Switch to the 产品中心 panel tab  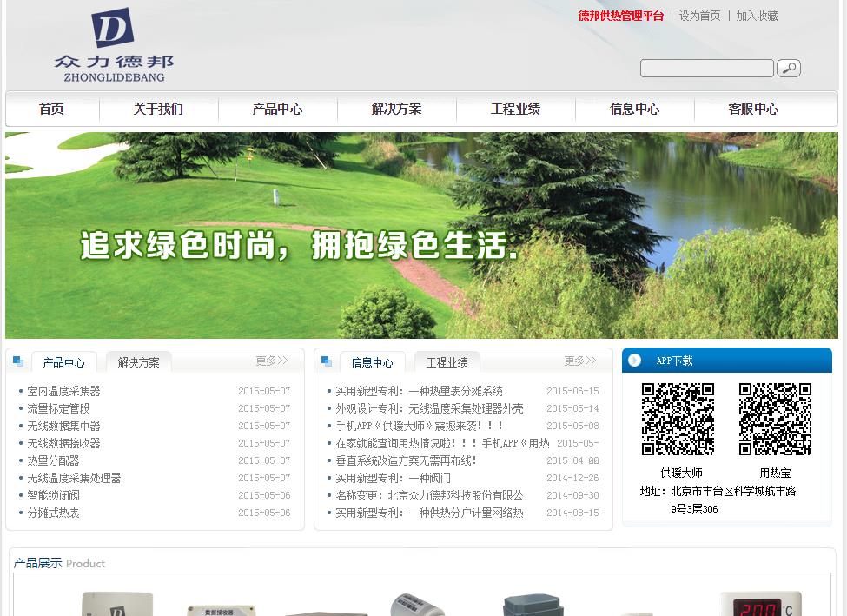(63, 362)
